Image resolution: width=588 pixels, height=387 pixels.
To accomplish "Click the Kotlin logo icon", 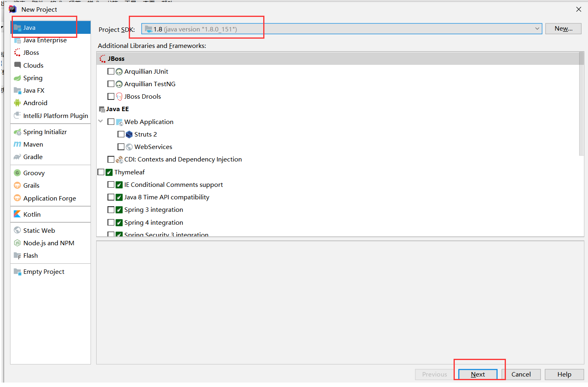I will [x=17, y=214].
